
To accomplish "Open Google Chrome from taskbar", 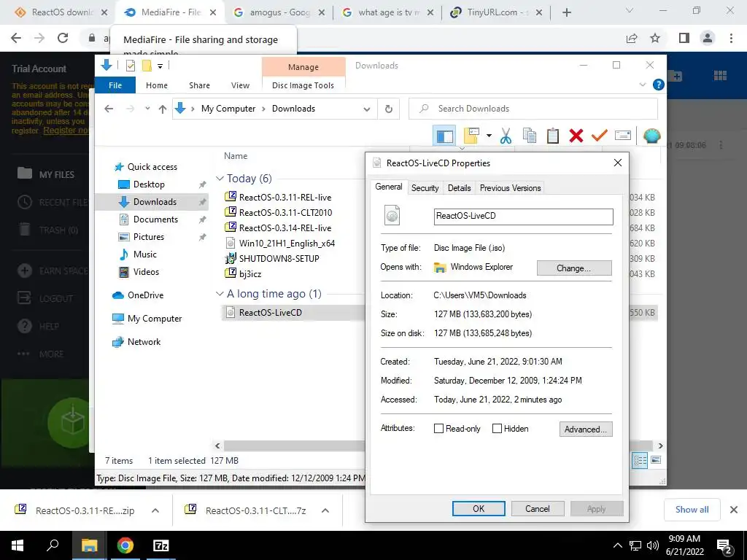I will pyautogui.click(x=125, y=545).
